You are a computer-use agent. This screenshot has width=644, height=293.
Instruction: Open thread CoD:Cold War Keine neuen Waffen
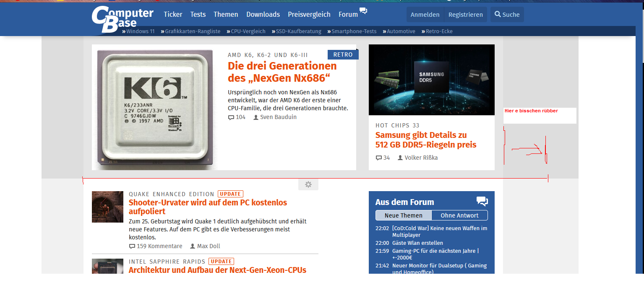(x=439, y=232)
